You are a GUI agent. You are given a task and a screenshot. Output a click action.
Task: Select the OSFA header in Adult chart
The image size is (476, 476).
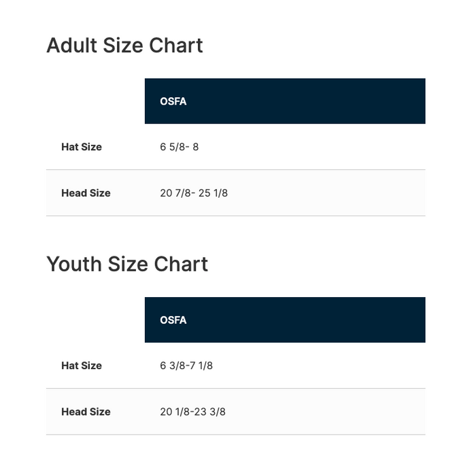[x=173, y=101]
